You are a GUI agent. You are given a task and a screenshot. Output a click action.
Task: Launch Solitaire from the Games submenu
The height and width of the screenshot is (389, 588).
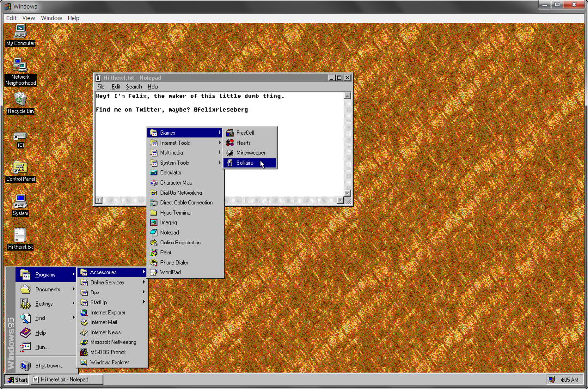250,163
